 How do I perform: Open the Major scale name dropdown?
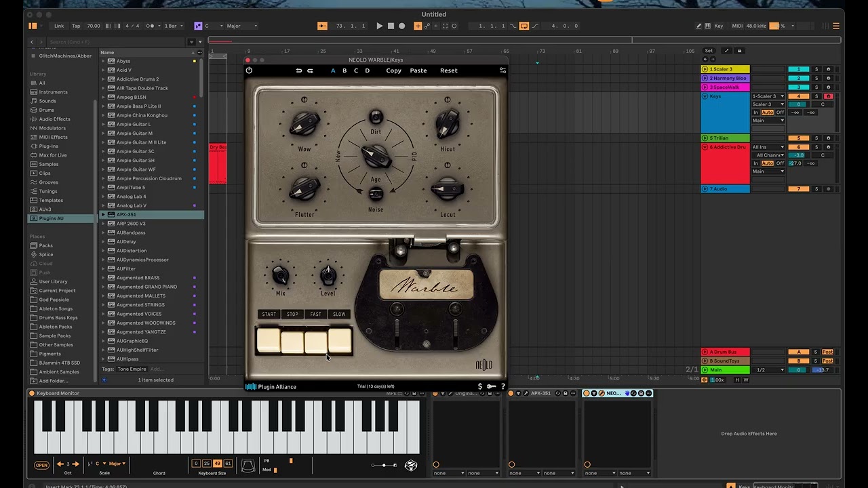[x=242, y=26]
